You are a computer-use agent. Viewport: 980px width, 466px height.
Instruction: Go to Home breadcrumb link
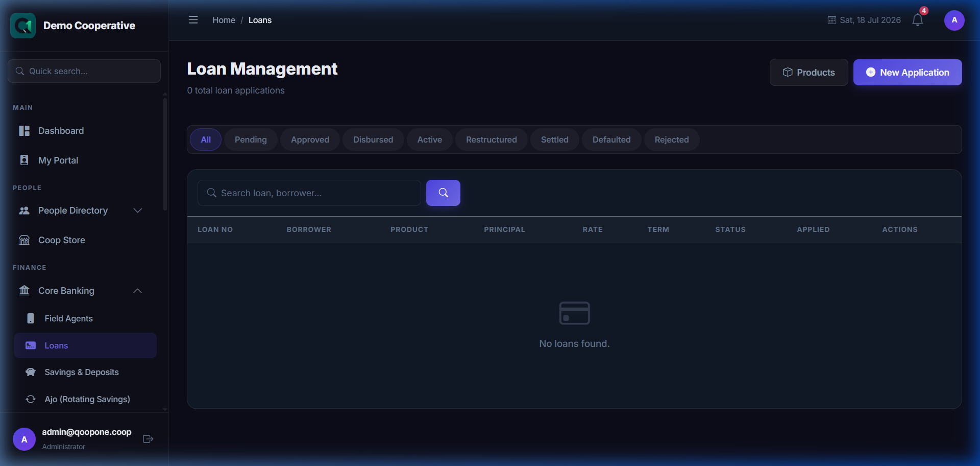point(224,20)
